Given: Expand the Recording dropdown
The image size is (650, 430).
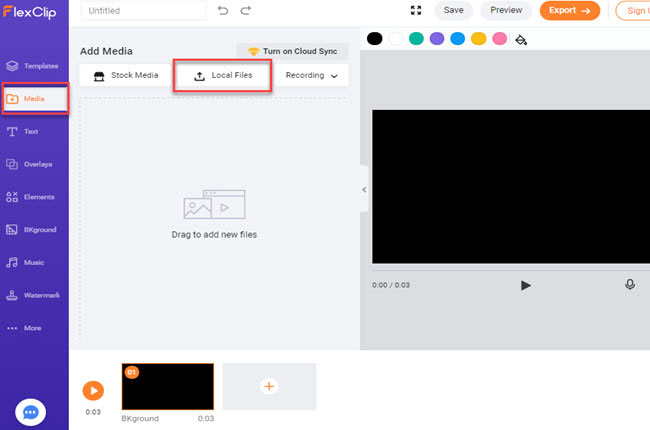Looking at the screenshot, I should tap(312, 76).
